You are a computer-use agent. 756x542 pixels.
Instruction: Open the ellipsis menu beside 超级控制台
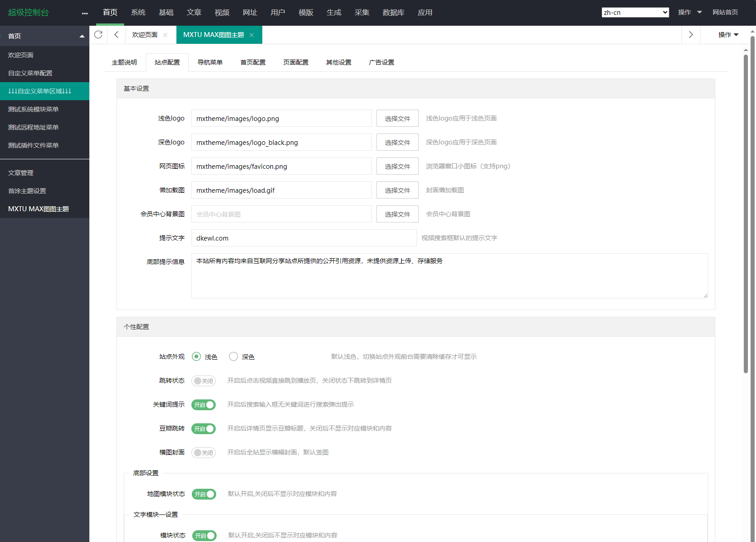click(x=84, y=13)
